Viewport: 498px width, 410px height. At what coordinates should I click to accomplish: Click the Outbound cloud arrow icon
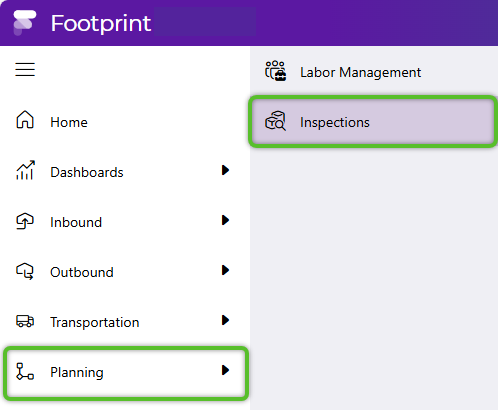[25, 271]
